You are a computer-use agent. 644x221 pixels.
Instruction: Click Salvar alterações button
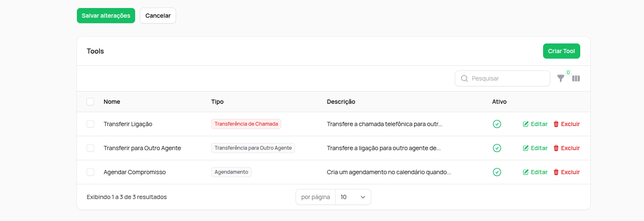click(106, 16)
